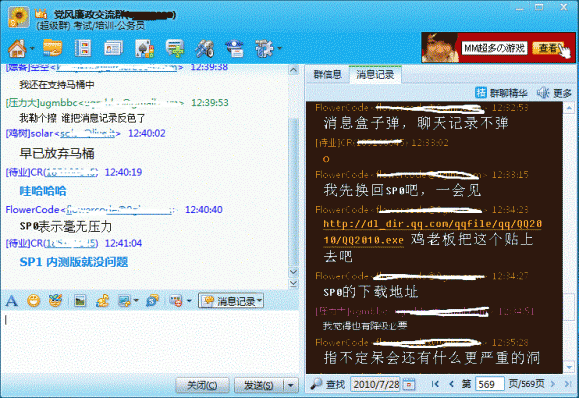Go to last page of message history
This screenshot has height=398, width=579.
pos(568,384)
